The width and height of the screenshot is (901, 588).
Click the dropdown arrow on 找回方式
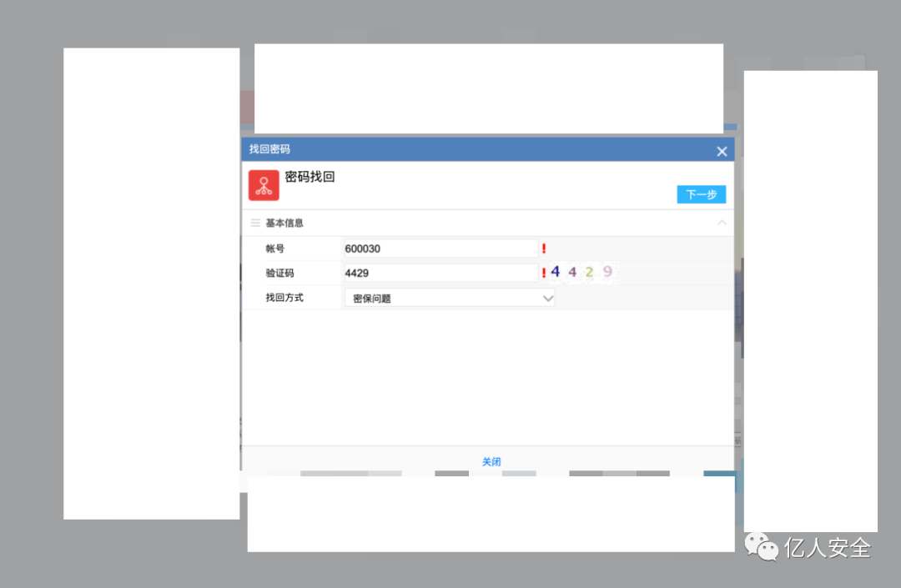click(x=548, y=297)
